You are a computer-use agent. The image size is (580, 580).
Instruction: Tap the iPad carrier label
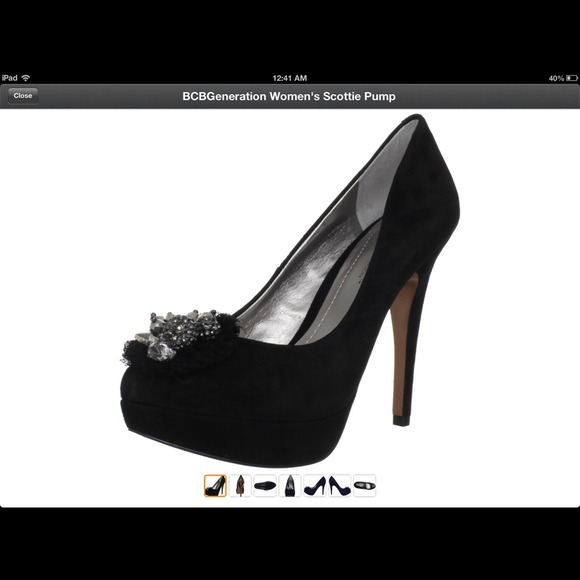tap(10, 78)
